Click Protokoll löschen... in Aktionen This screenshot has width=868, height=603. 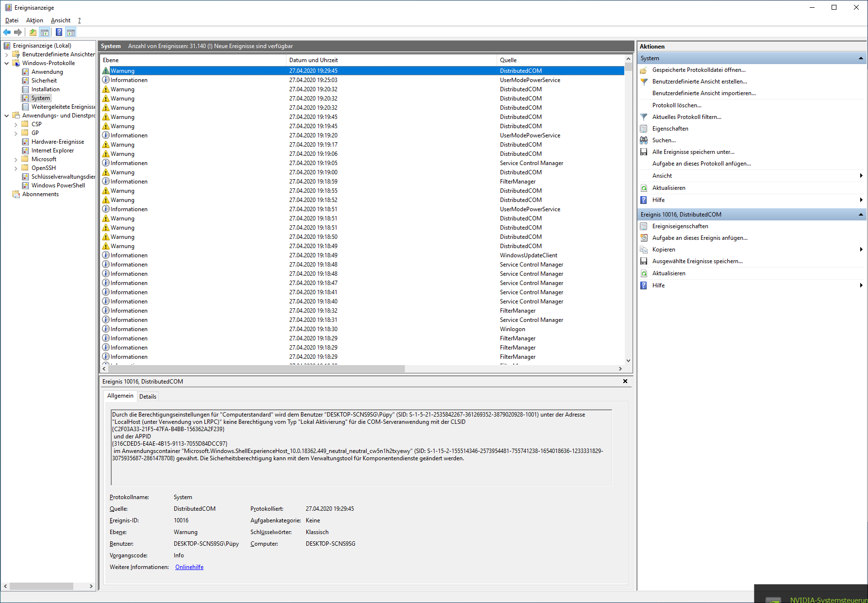677,105
